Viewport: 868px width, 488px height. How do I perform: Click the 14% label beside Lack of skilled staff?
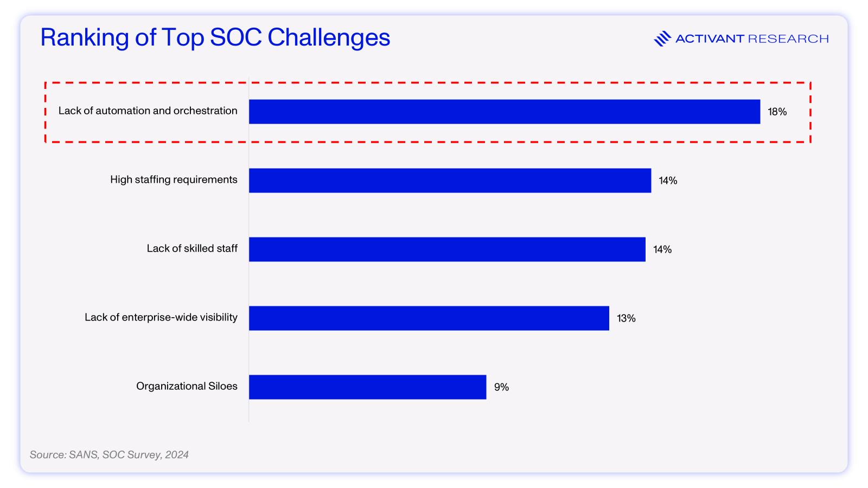tap(662, 249)
